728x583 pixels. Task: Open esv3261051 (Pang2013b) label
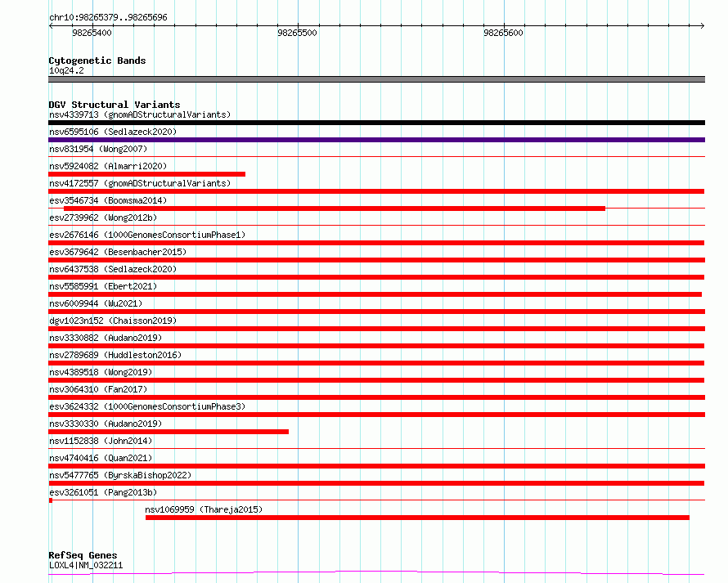tap(103, 492)
